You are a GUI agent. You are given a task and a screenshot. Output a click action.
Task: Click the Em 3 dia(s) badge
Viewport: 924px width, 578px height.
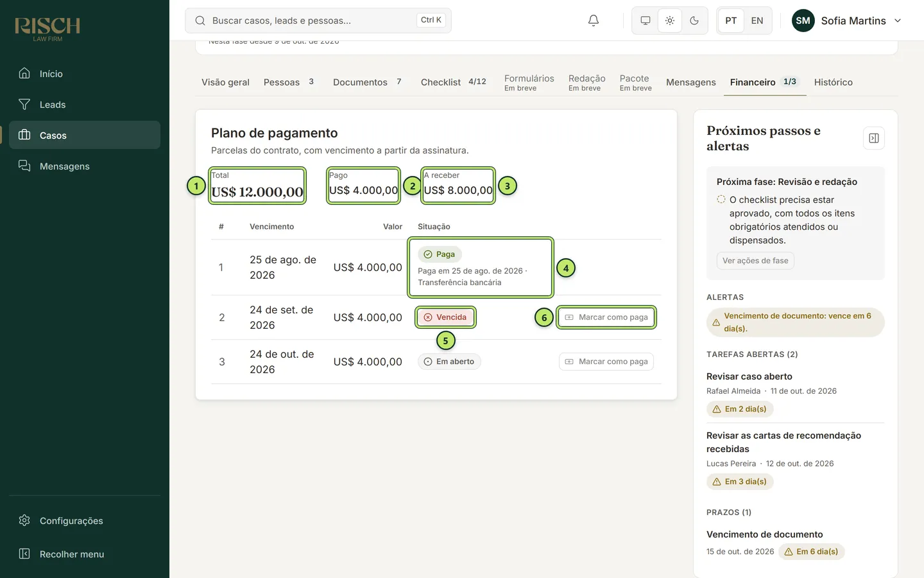[x=740, y=482]
